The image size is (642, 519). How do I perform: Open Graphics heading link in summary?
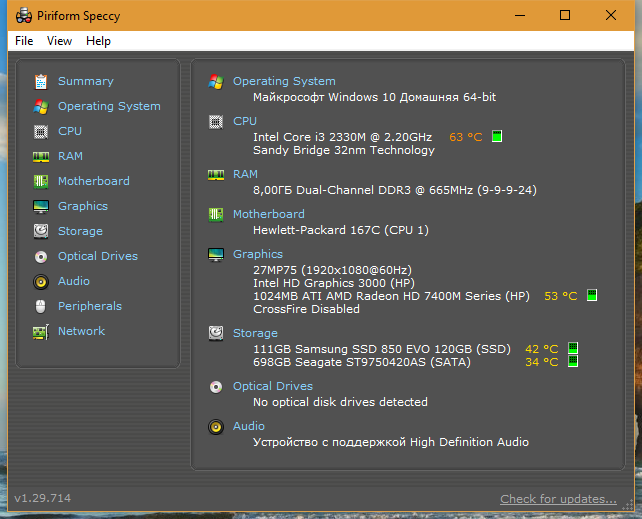(x=258, y=254)
